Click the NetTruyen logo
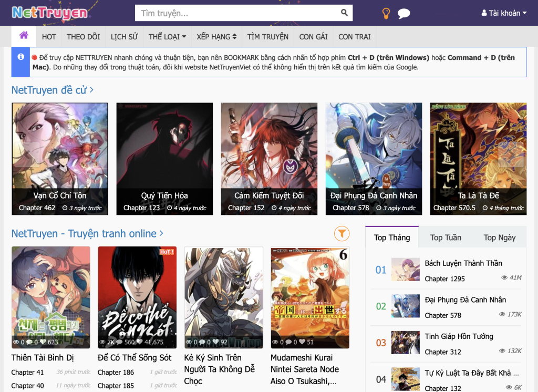Image resolution: width=538 pixels, height=392 pixels. [50, 13]
